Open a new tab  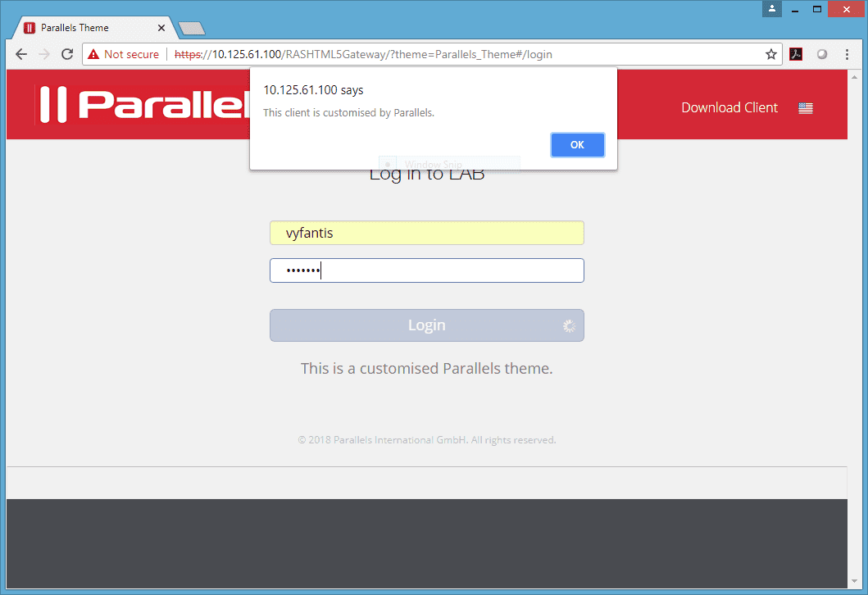click(192, 28)
